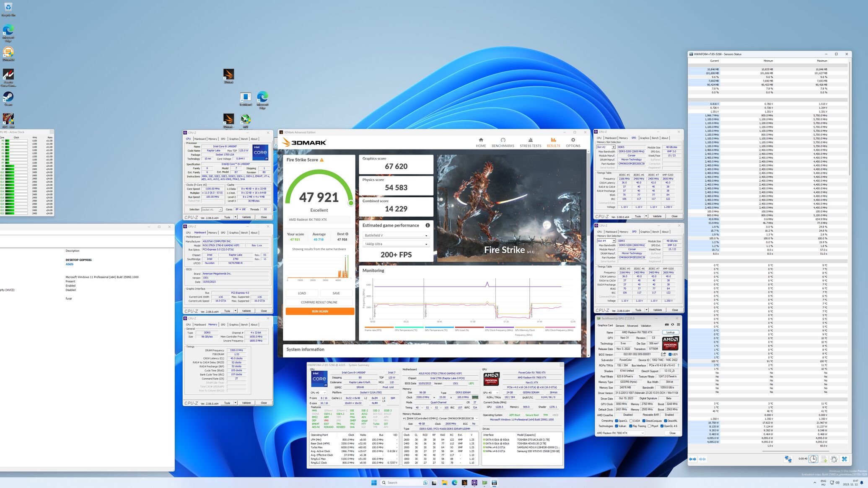
Task: Open the CPU #0 dropdown in HWiNFO summary
Action: (x=318, y=393)
